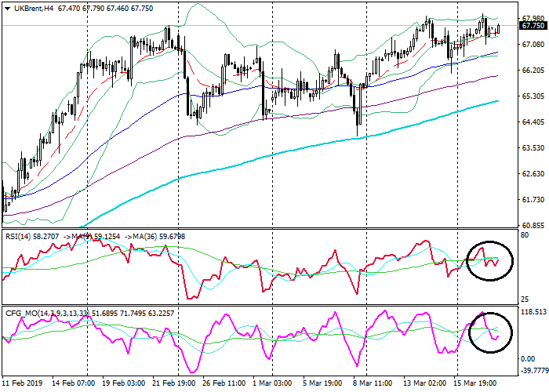549x392 pixels.
Task: Click the CFG_MO indicator label
Action: coord(22,314)
